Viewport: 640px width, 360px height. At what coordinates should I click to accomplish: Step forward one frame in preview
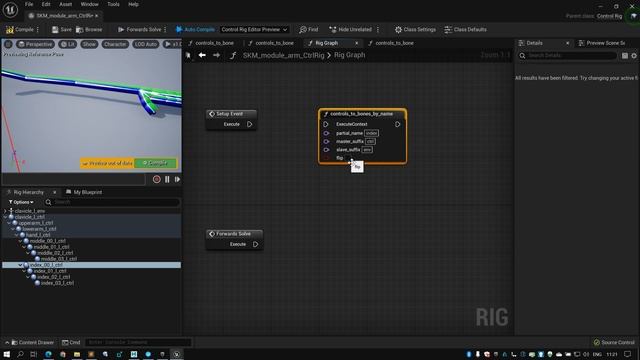[177, 179]
